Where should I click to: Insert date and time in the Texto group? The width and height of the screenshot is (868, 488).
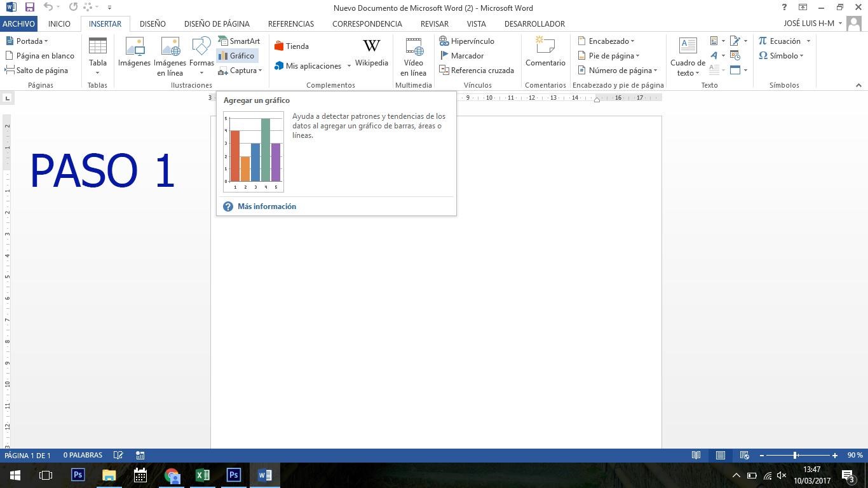735,56
